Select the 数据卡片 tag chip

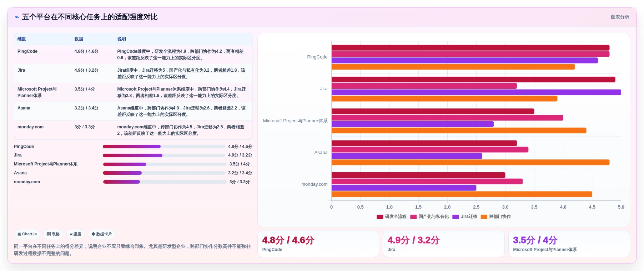coord(102,234)
